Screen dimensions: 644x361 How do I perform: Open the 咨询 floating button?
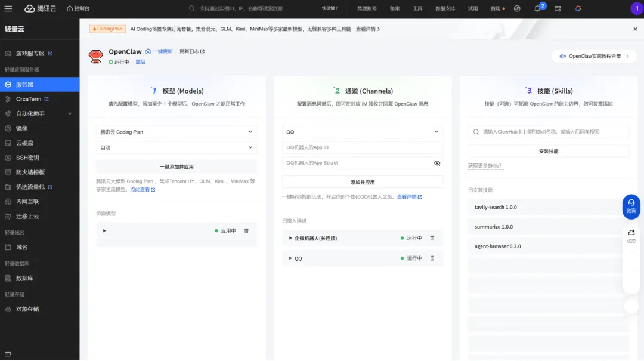631,206
